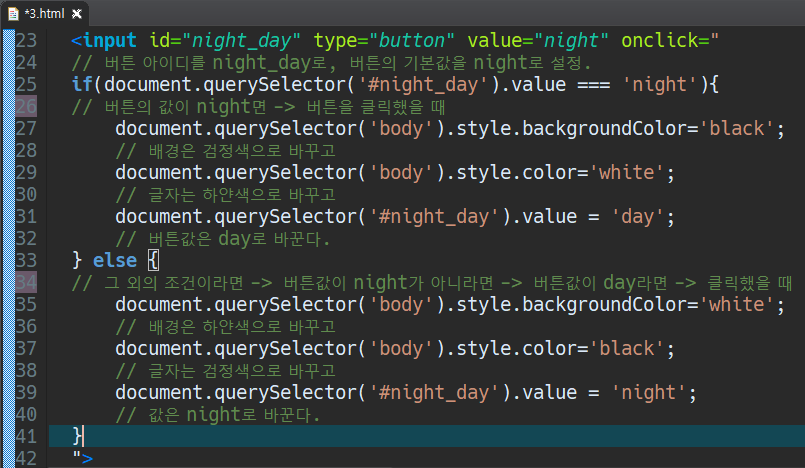Click backgroundColor property on line 35
The width and height of the screenshot is (805, 468).
click(x=605, y=304)
